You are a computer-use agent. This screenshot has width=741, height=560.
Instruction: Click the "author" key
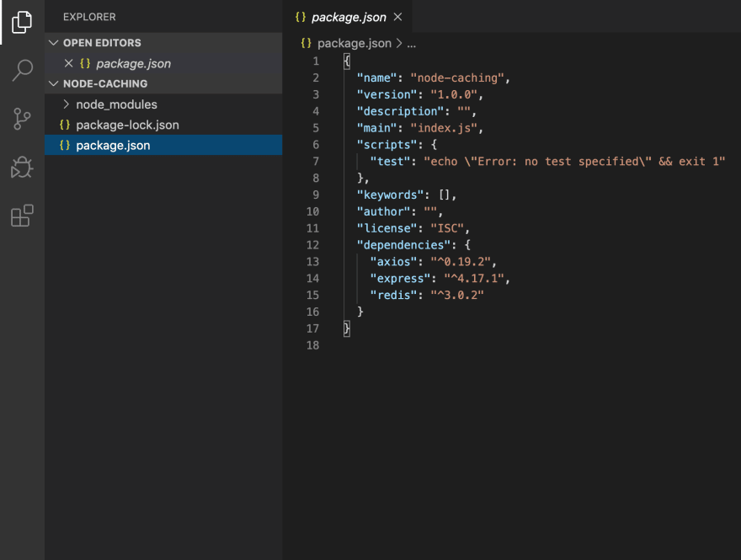click(383, 211)
